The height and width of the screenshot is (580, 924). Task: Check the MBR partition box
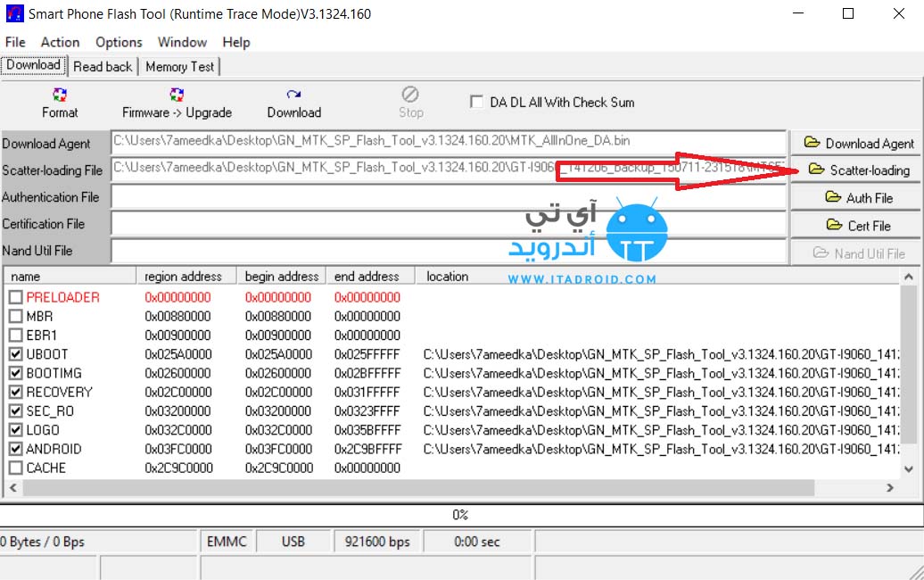16,317
